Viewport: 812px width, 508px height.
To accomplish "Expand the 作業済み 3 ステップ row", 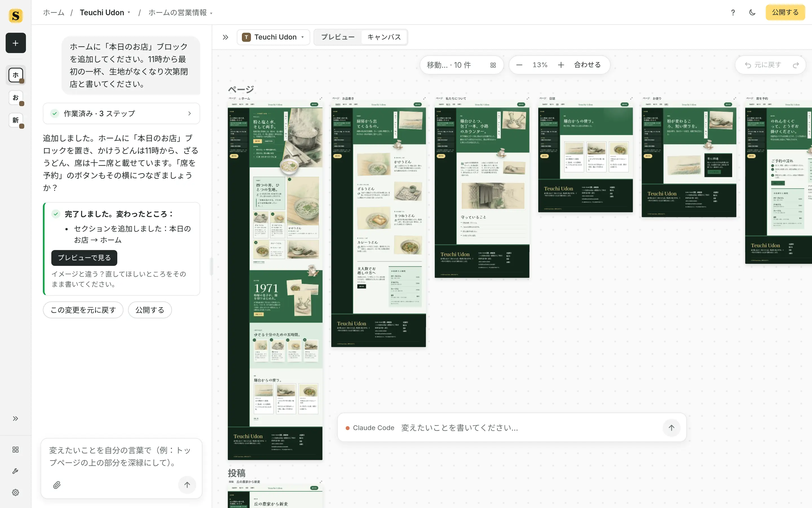I will (x=122, y=113).
